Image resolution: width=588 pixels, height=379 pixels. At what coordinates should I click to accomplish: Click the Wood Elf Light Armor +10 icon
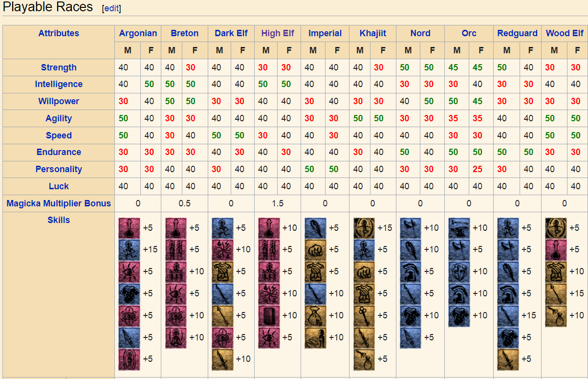(556, 272)
